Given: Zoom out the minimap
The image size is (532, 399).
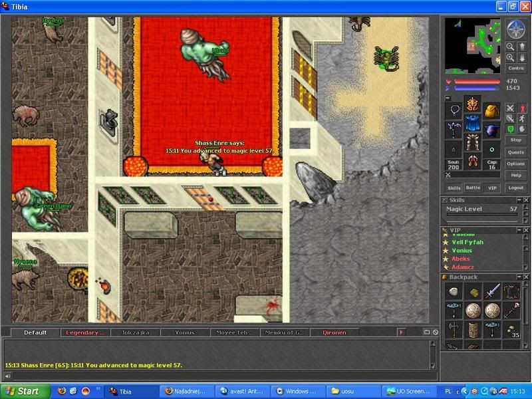Looking at the screenshot, I should click(510, 47).
